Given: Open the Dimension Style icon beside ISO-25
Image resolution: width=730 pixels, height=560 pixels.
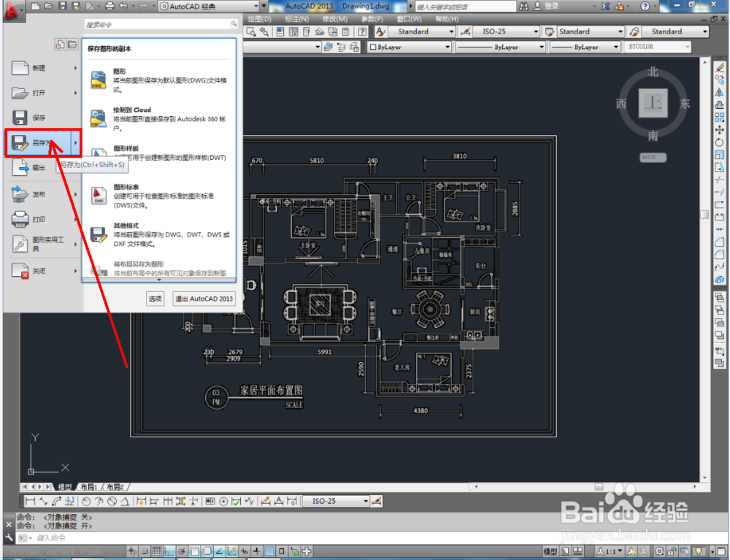Looking at the screenshot, I should point(465,31).
